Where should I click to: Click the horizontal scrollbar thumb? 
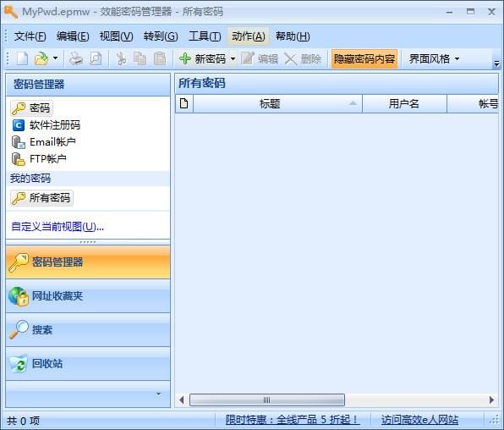pos(267,400)
